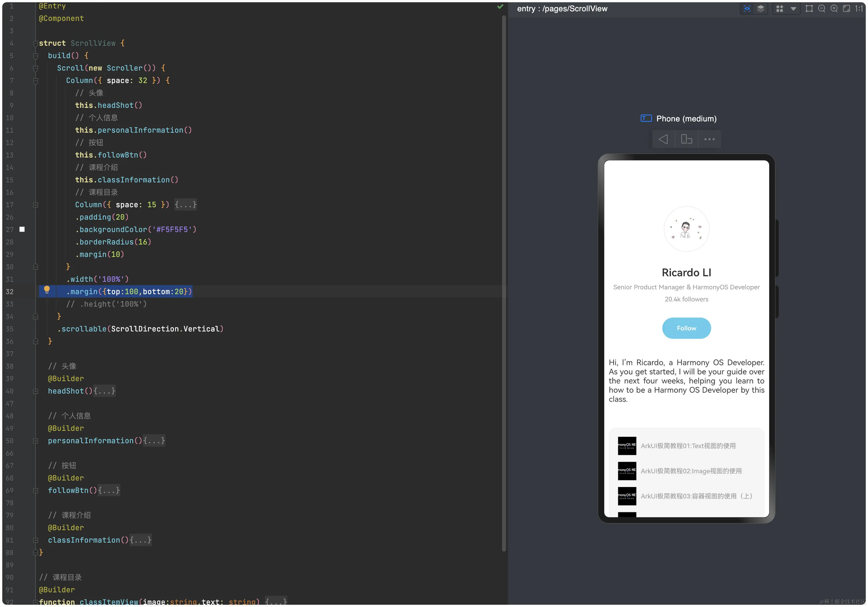Click the frame bounds icon in the previewer toolbar

click(x=809, y=9)
